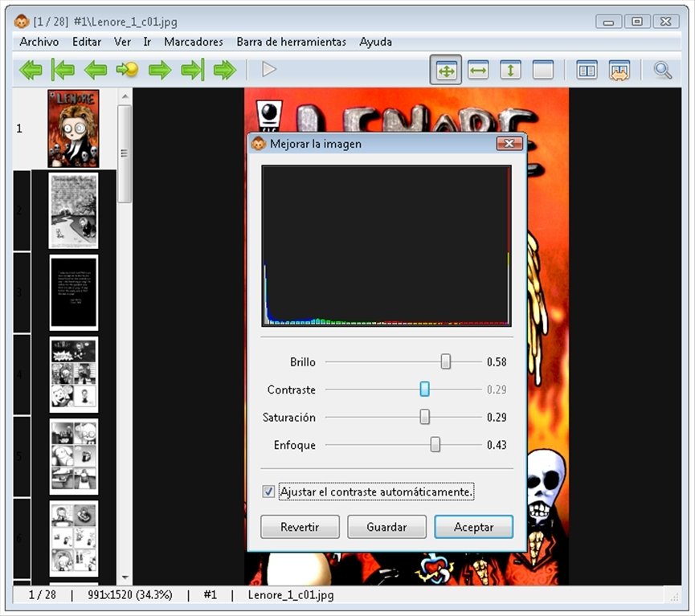
Task: Click the histogram preview in dialog
Action: click(x=386, y=246)
